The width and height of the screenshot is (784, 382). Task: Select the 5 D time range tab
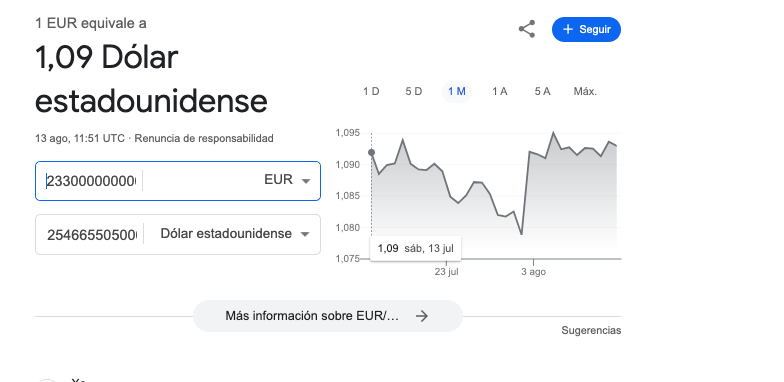(414, 92)
